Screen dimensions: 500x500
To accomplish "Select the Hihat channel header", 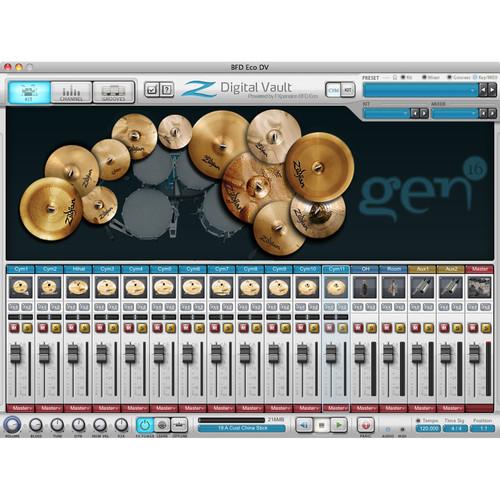I will click(x=78, y=269).
